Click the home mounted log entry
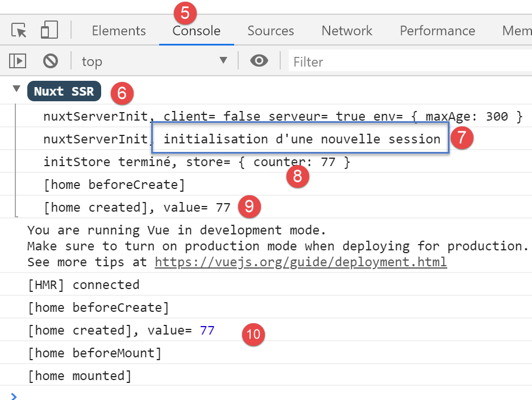 (79, 376)
